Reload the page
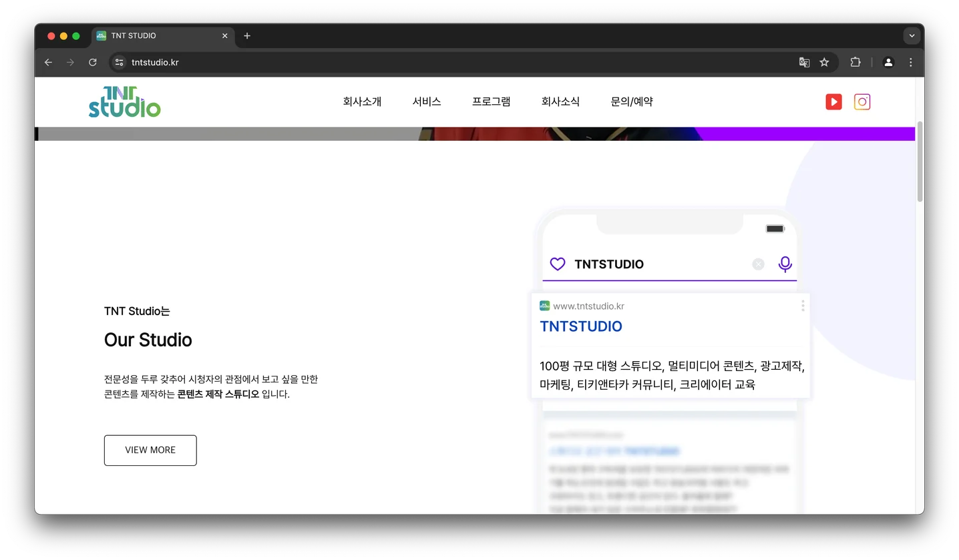 tap(93, 62)
